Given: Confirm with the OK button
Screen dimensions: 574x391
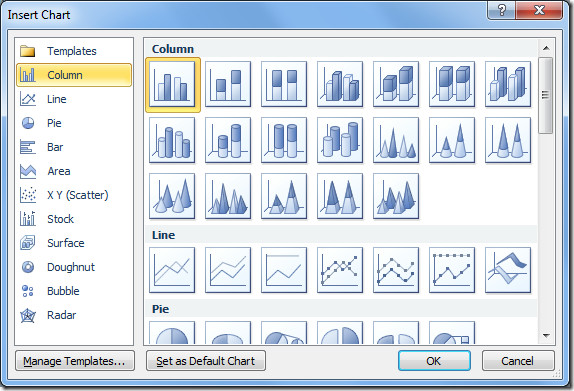Looking at the screenshot, I should 435,361.
